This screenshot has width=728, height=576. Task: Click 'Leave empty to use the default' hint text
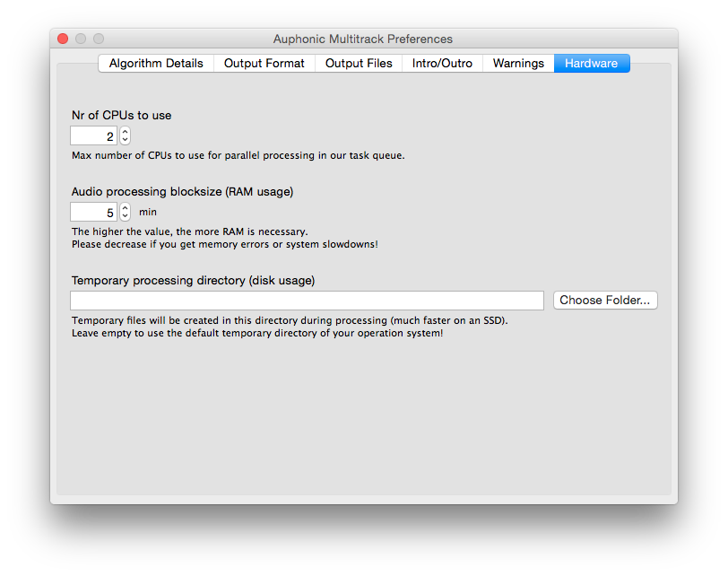click(257, 333)
